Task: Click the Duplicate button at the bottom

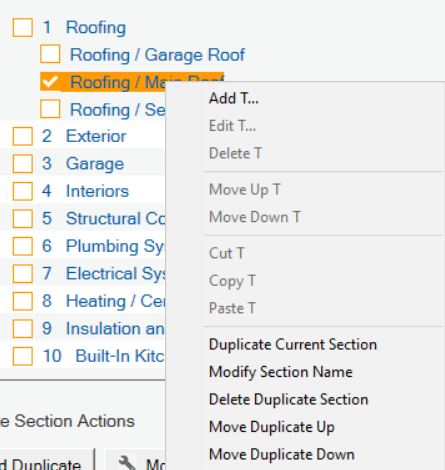Action: point(41,464)
